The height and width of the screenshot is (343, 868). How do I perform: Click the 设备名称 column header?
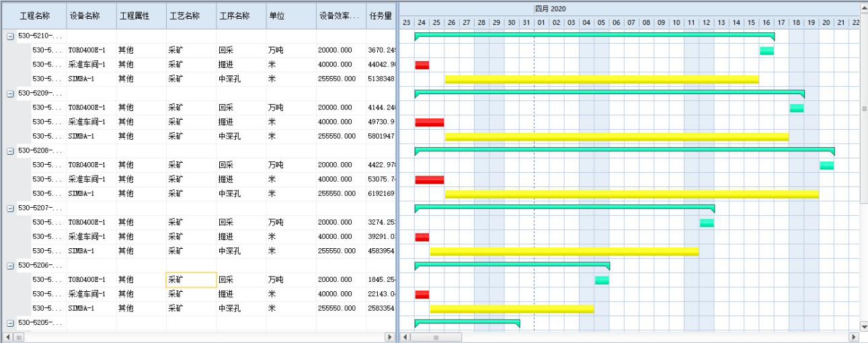click(x=85, y=15)
